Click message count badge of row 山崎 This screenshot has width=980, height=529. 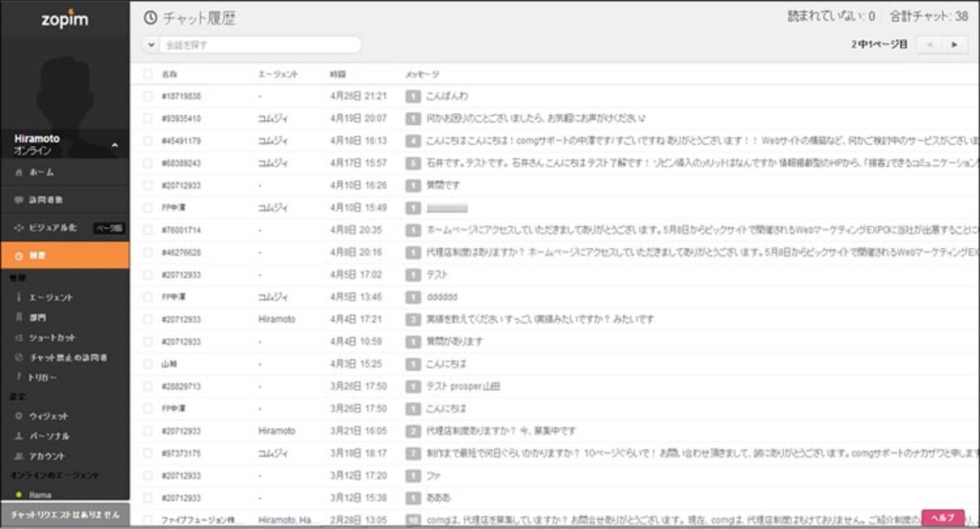[x=413, y=364]
